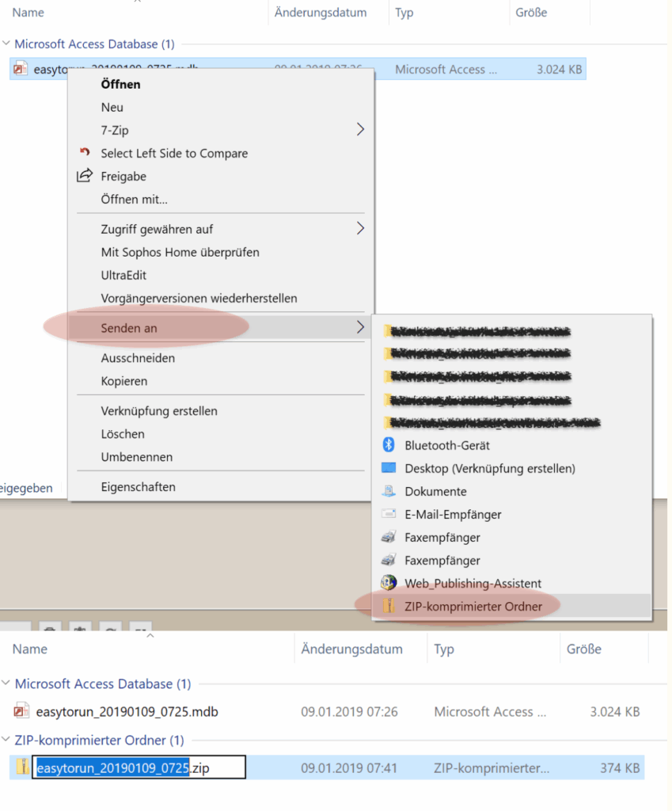Image resolution: width=672 pixels, height=811 pixels.
Task: Click the Bluetooth-Gerät icon
Action: tap(389, 445)
